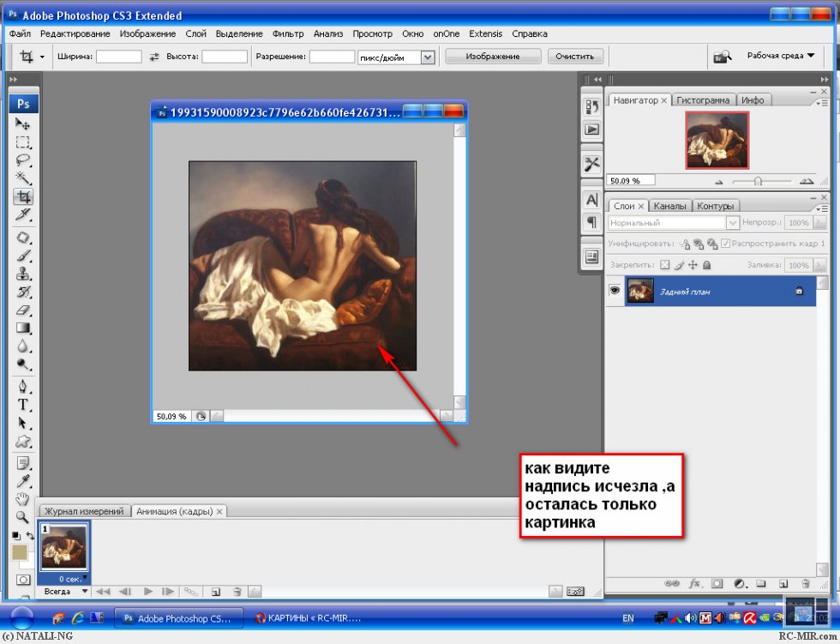840x644 pixels.
Task: Toggle lock position
Action: click(x=693, y=265)
